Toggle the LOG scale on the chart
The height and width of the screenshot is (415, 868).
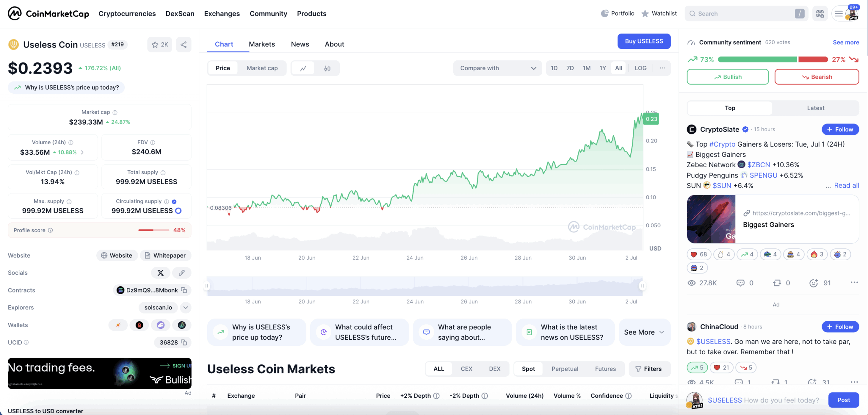tap(640, 68)
